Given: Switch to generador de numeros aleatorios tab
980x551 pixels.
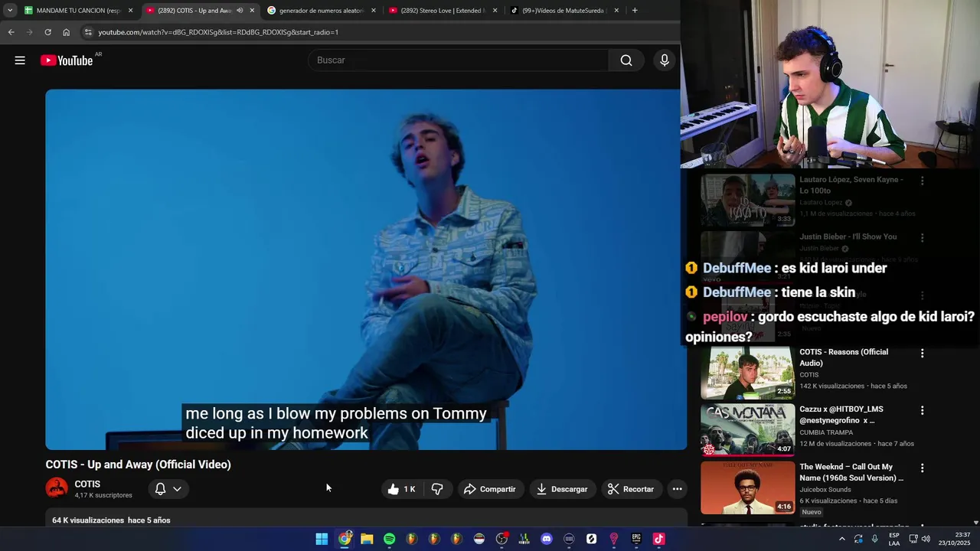Looking at the screenshot, I should (x=320, y=11).
